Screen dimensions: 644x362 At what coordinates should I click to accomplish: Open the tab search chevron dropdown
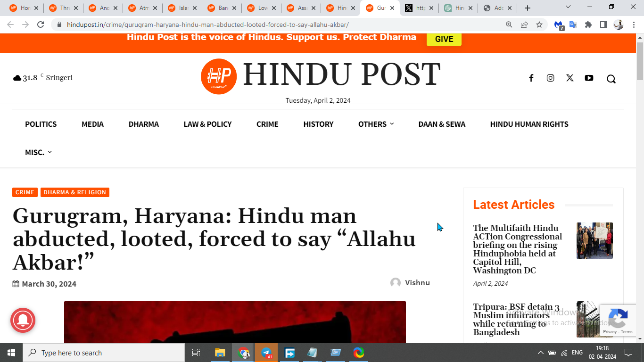point(568,8)
